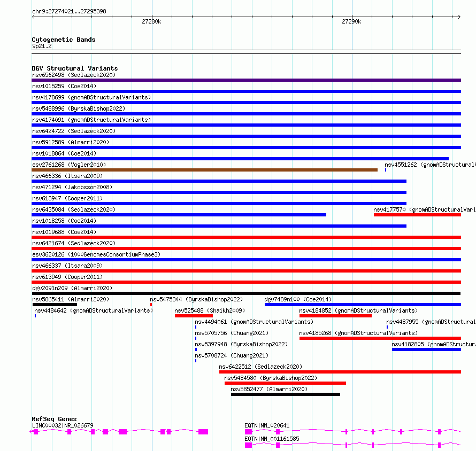Click the RefSeq Genes track title

[54, 419]
